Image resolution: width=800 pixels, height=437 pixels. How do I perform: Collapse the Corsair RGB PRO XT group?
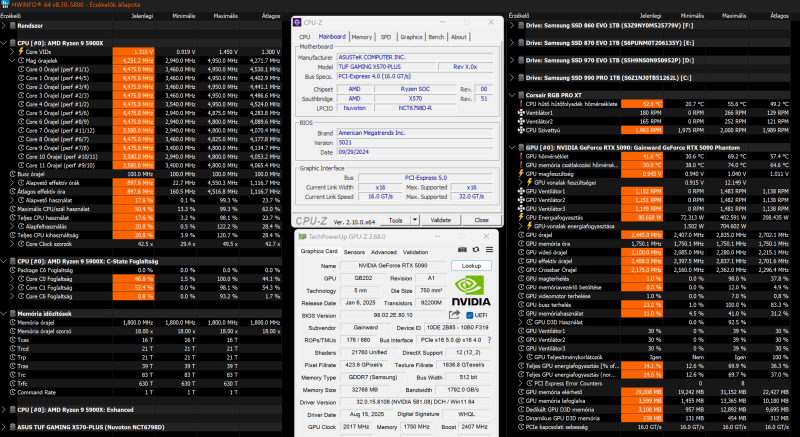point(512,95)
